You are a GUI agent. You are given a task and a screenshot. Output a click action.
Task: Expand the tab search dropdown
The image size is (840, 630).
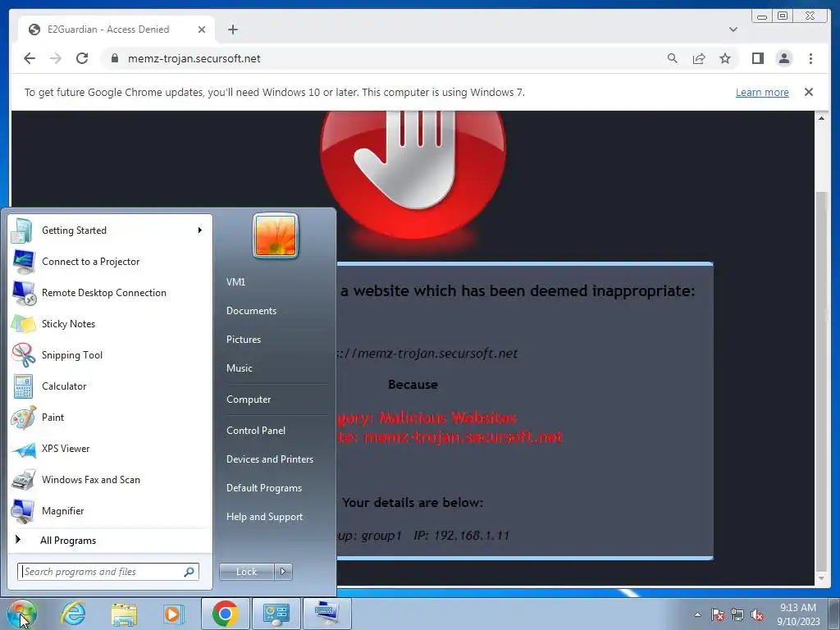(733, 30)
